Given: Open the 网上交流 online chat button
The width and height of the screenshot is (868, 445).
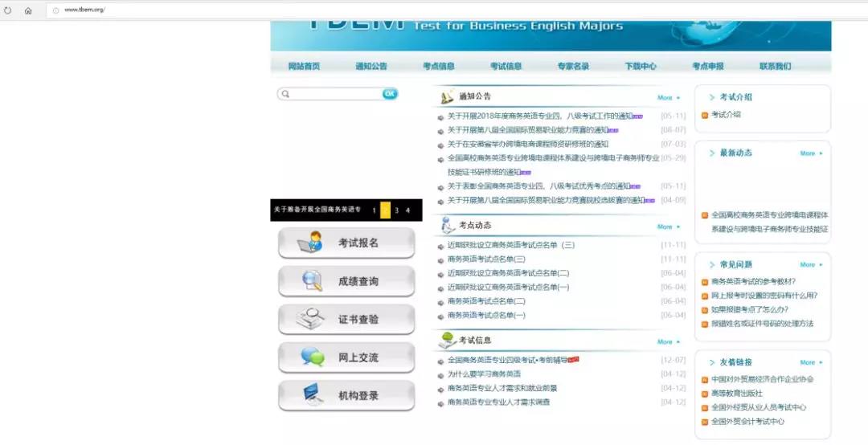Looking at the screenshot, I should pyautogui.click(x=346, y=357).
